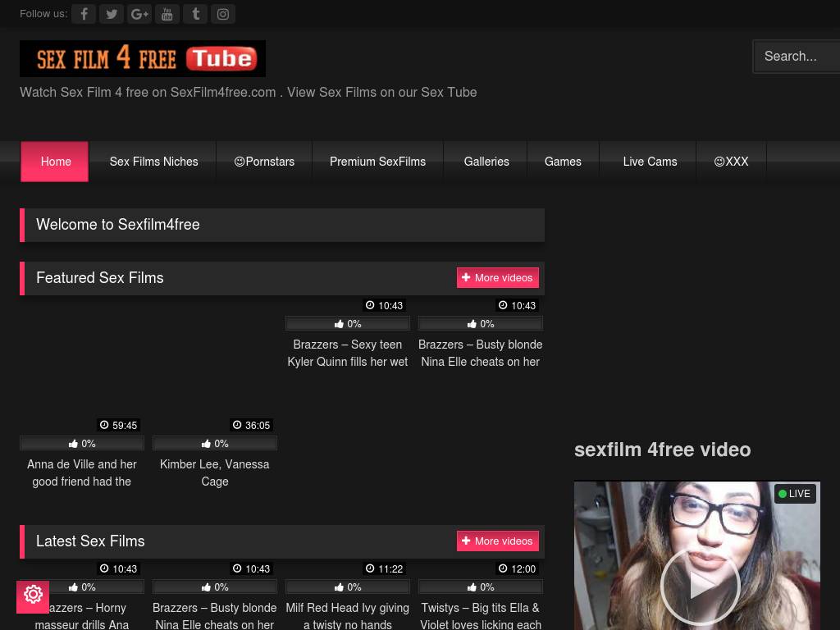Open the Niches menu item
Viewport: 840px width, 630px height.
153,162
